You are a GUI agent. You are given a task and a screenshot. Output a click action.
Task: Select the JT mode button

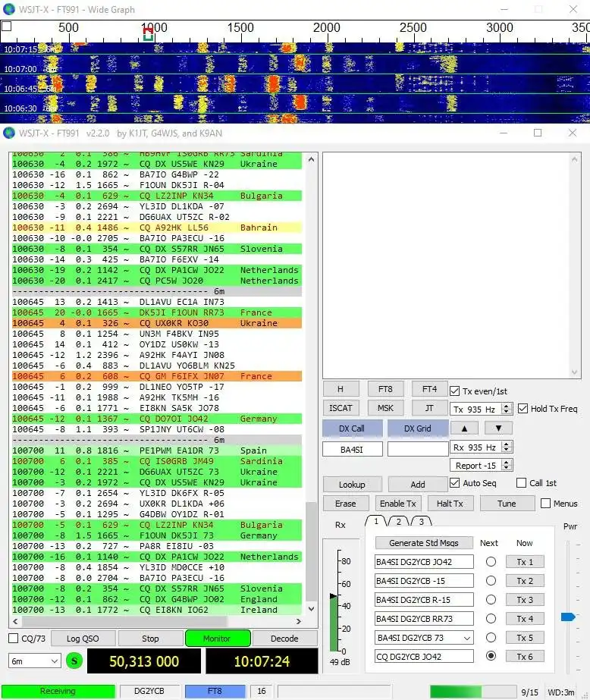429,408
